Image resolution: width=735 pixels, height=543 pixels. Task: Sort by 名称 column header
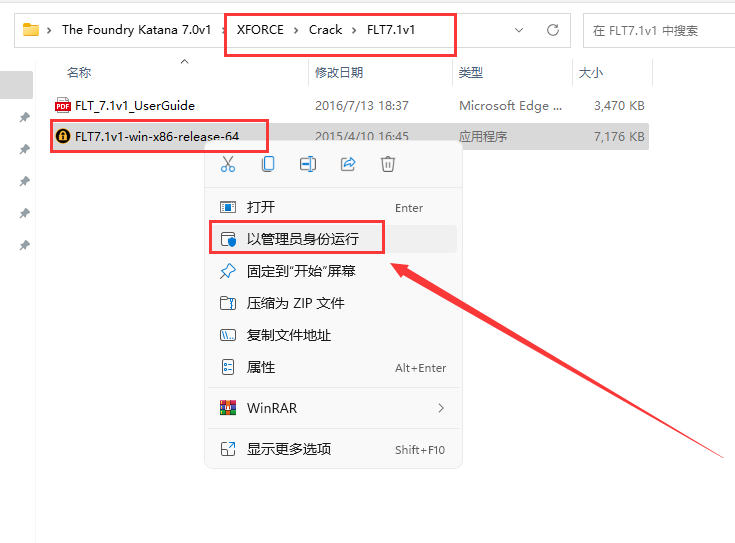[x=79, y=73]
